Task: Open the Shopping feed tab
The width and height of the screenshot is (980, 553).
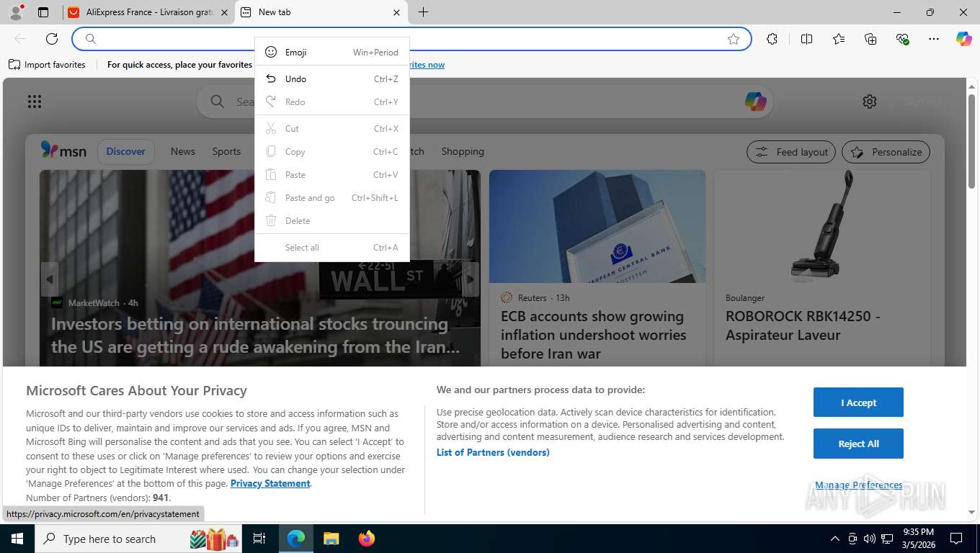Action: tap(463, 151)
